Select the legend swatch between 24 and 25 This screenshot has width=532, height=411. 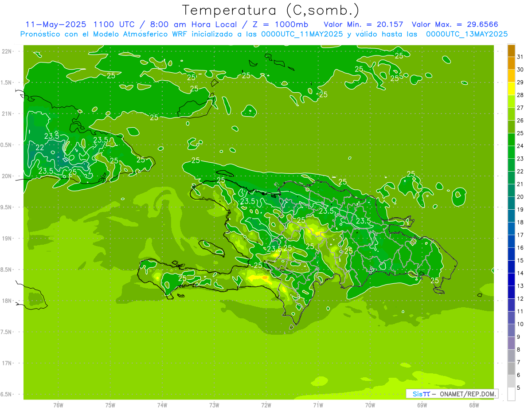click(x=511, y=140)
